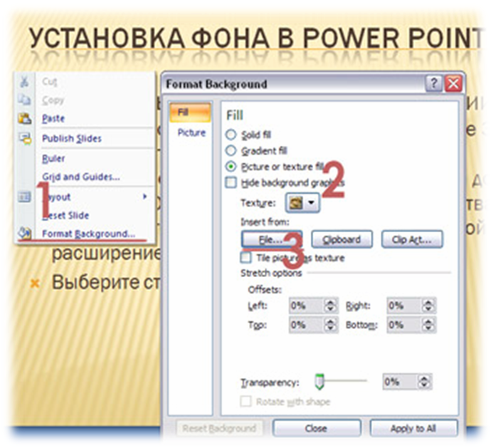Viewport: 491px width, 448px height.
Task: Click the Clip Art... button
Action: pos(412,239)
